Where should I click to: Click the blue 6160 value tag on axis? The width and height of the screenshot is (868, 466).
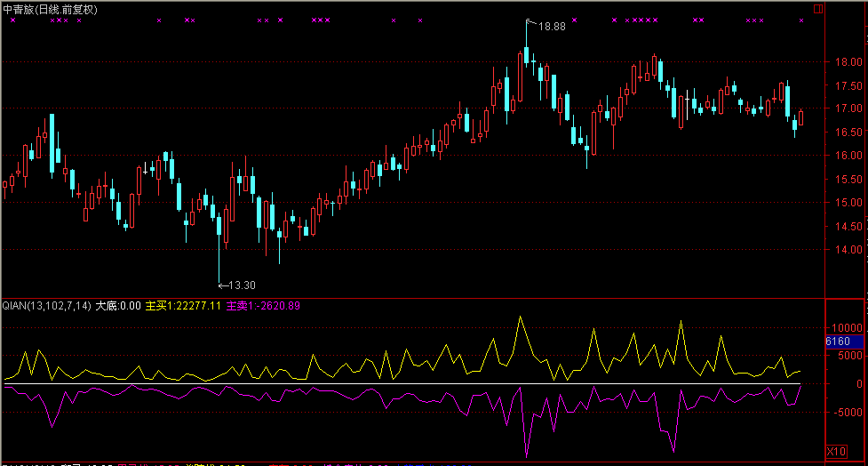tap(839, 341)
